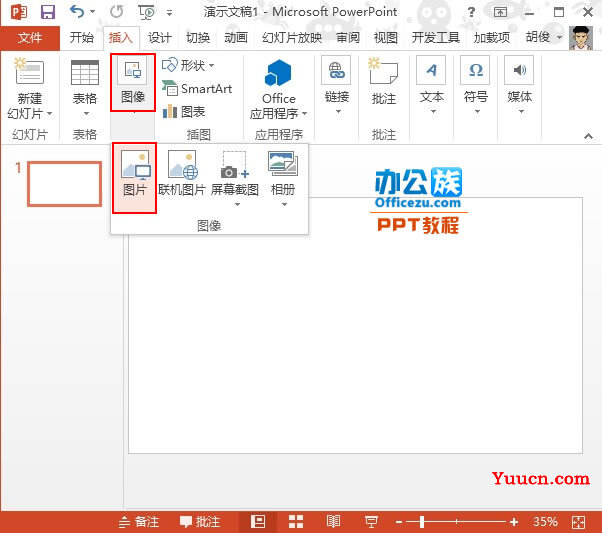Viewport: 602px width, 533px height.
Task: Start Slide Show from status bar
Action: click(x=371, y=521)
